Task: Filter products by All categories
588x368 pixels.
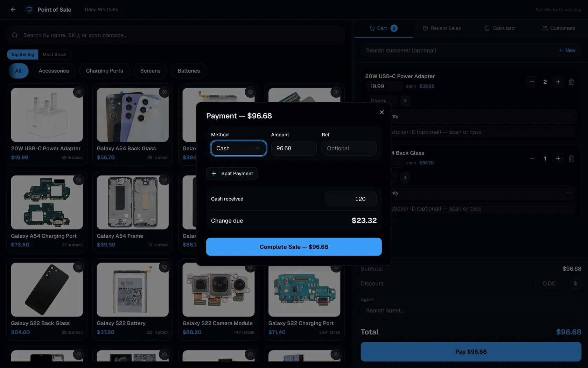Action: point(18,71)
